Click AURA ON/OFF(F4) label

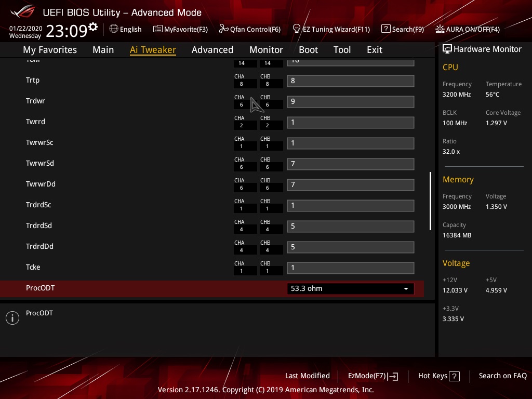tap(473, 29)
